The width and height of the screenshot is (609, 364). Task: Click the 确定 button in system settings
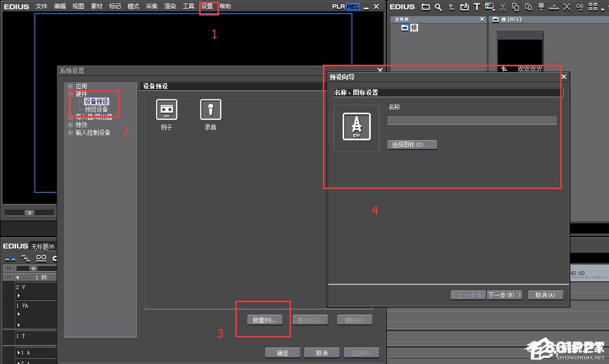click(283, 353)
